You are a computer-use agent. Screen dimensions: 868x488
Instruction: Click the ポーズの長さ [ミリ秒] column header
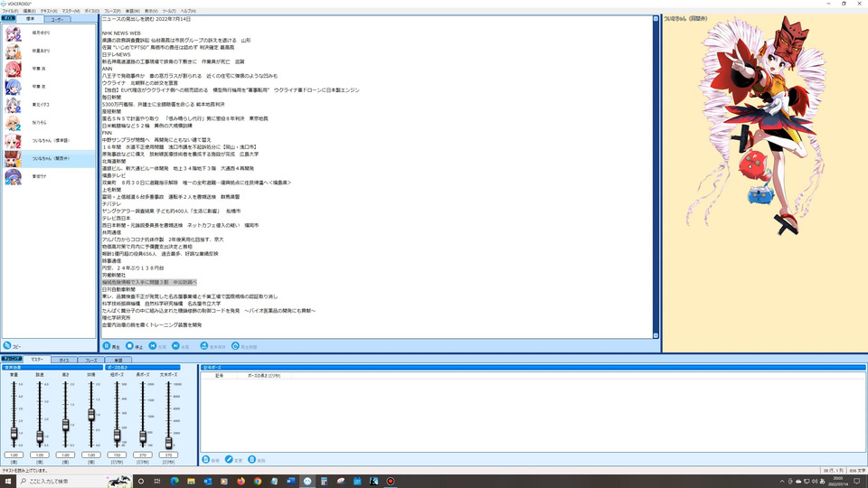[263, 376]
